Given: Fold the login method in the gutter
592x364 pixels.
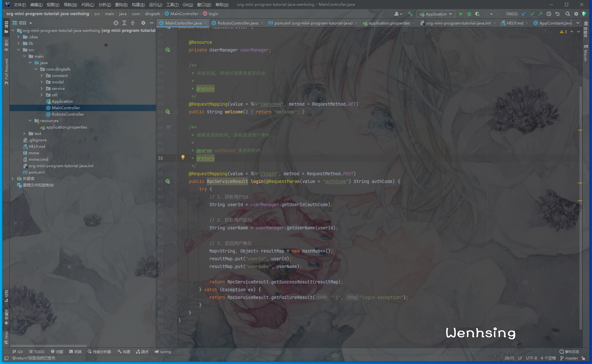Looking at the screenshot, I should coord(176,181).
